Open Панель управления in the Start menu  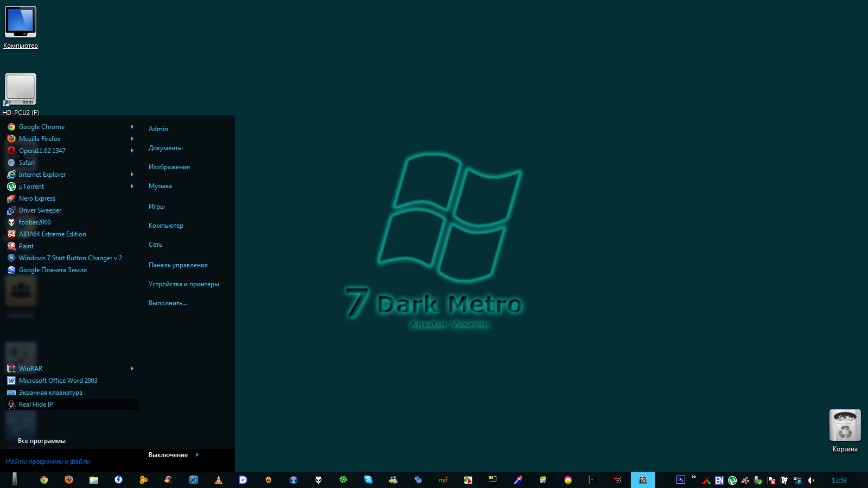pos(178,265)
